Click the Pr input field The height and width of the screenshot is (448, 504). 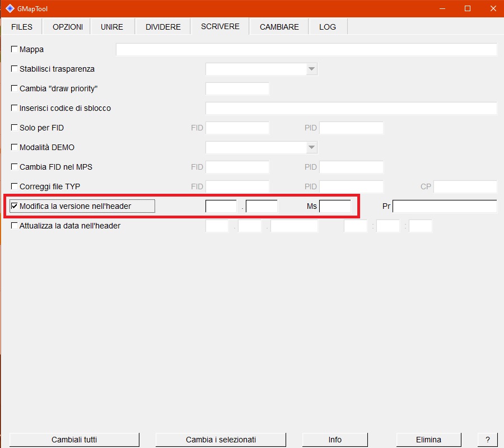point(445,206)
